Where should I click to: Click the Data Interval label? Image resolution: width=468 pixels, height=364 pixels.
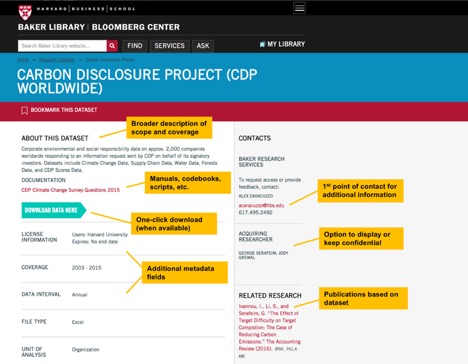click(x=41, y=294)
